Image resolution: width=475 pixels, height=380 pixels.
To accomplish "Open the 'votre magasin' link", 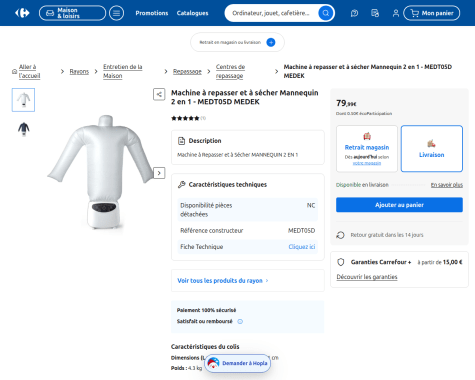I will point(367,163).
